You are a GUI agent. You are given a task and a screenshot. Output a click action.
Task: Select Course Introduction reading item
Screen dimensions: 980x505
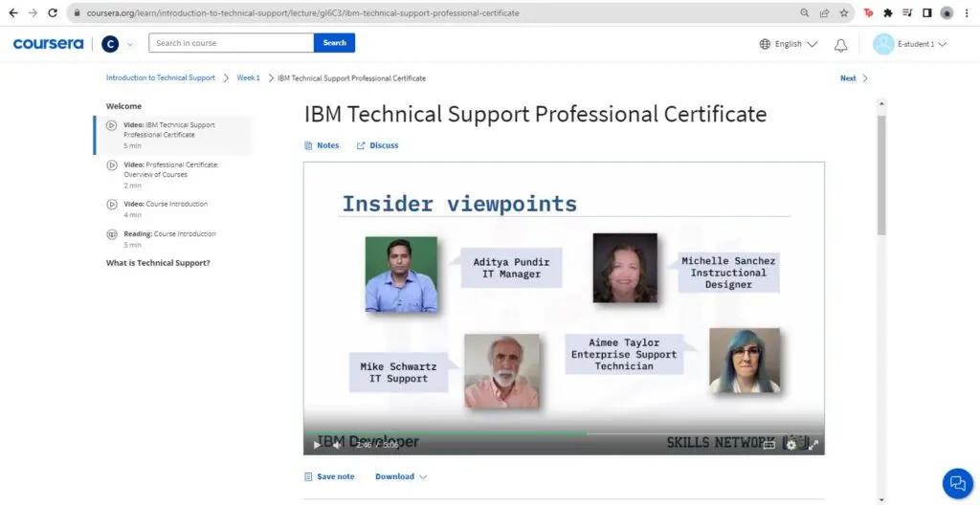173,239
